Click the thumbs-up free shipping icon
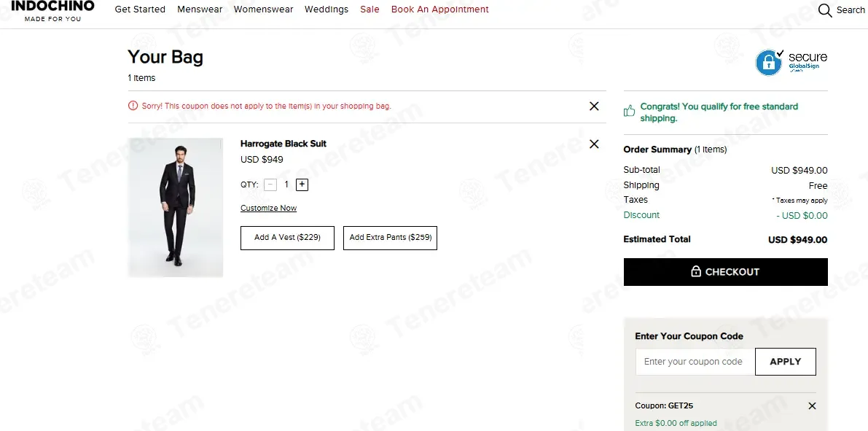Screen dimensions: 868x431 [x=630, y=111]
